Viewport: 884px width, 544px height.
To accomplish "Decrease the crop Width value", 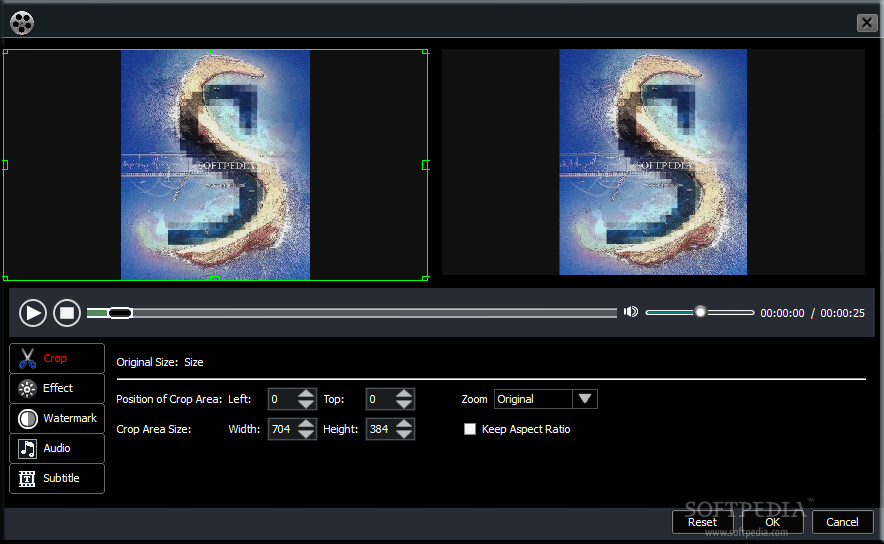I will [306, 434].
